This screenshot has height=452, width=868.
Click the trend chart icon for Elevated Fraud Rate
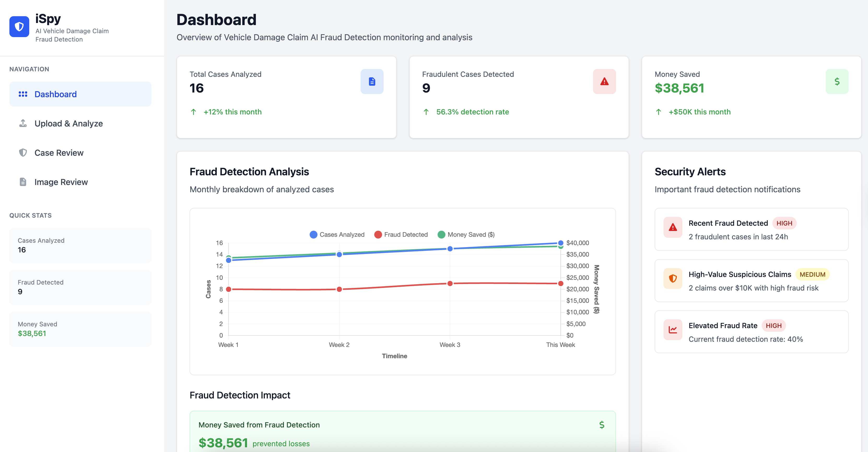point(673,330)
